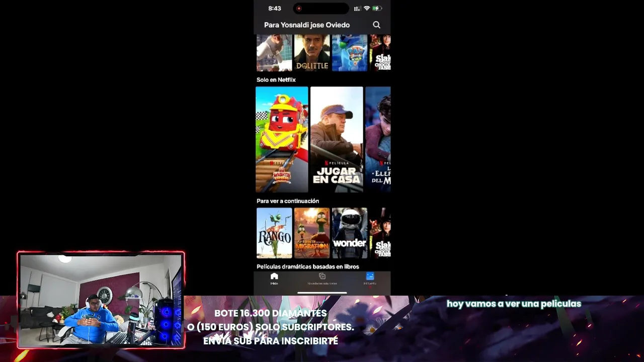This screenshot has width=644, height=362.
Task: Click the 8:43 clock in status bar
Action: [x=275, y=8]
